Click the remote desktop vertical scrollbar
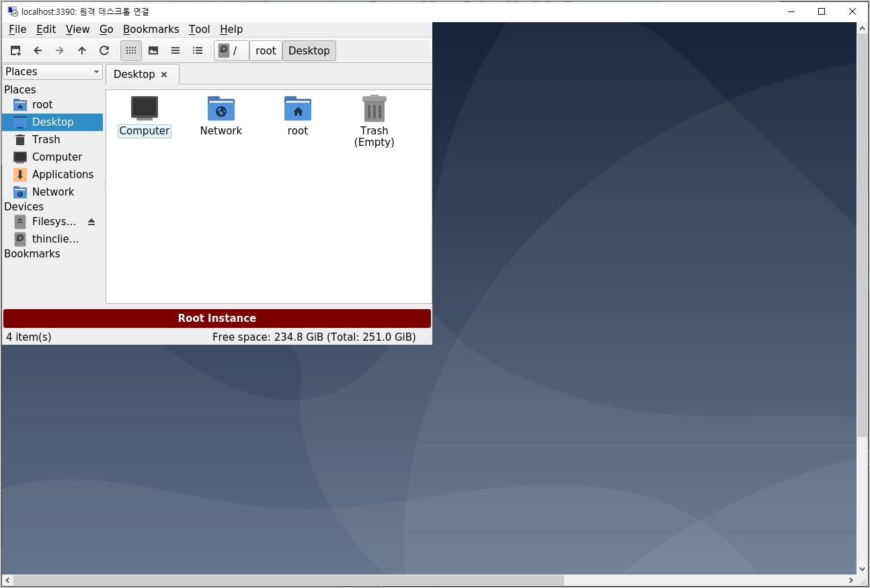Viewport: 870px width, 588px height. 863,235
